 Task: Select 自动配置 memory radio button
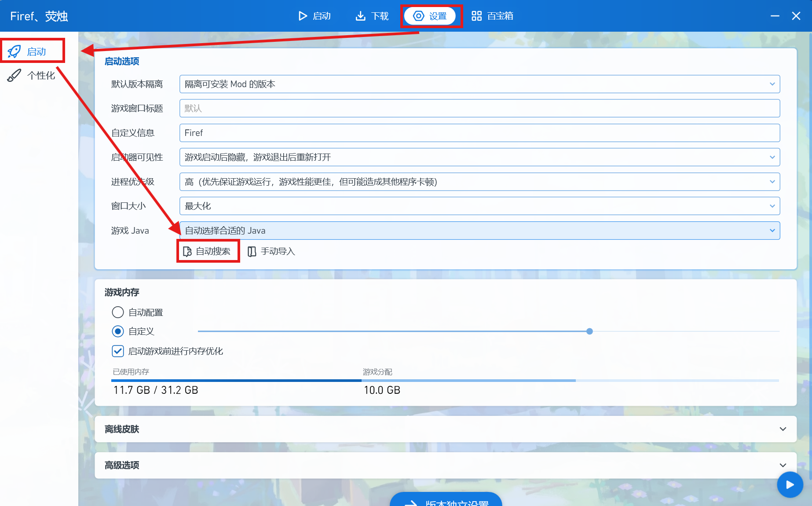[118, 312]
